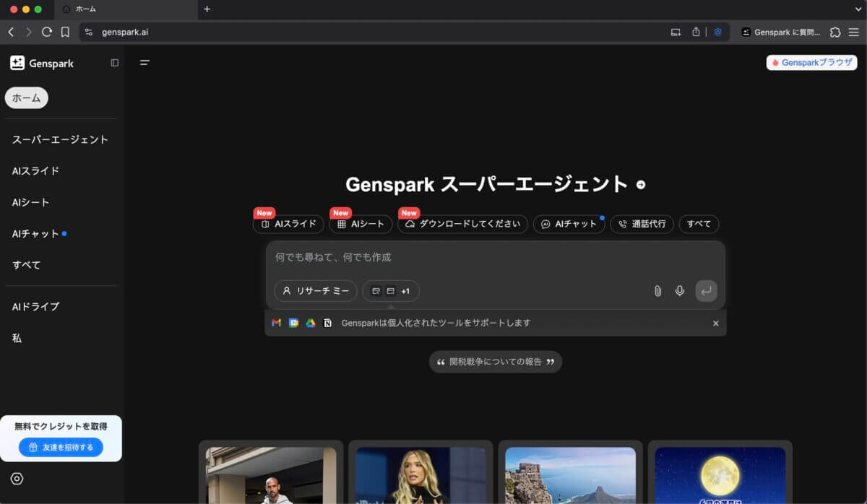The width and height of the screenshot is (867, 504).
Task: Open 私 in the sidebar
Action: (17, 338)
